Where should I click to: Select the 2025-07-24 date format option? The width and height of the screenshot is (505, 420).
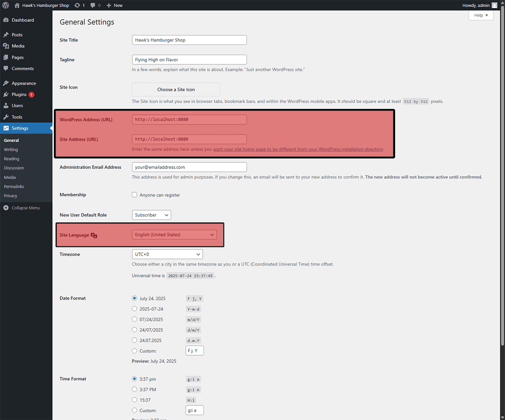135,309
